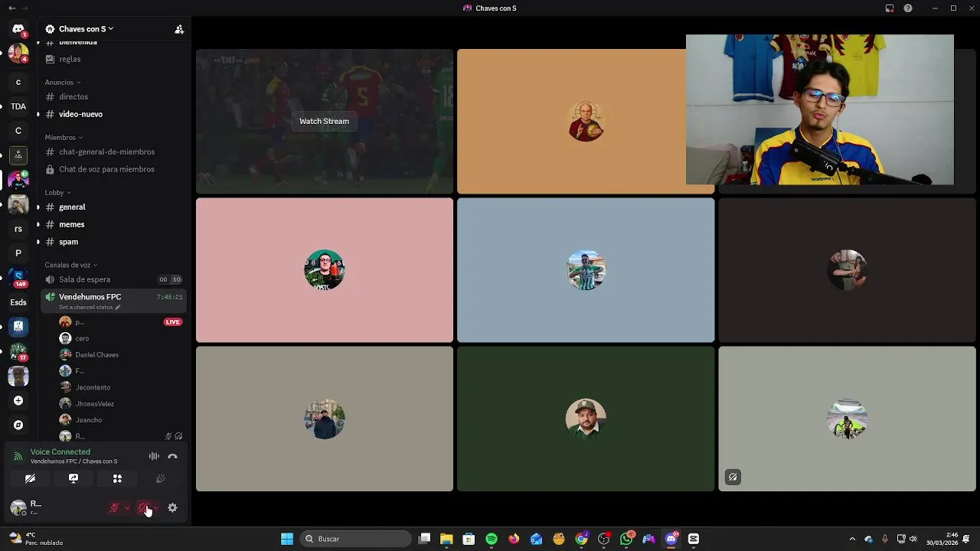The height and width of the screenshot is (551, 980).
Task: Open the memes channel
Action: click(x=113, y=224)
